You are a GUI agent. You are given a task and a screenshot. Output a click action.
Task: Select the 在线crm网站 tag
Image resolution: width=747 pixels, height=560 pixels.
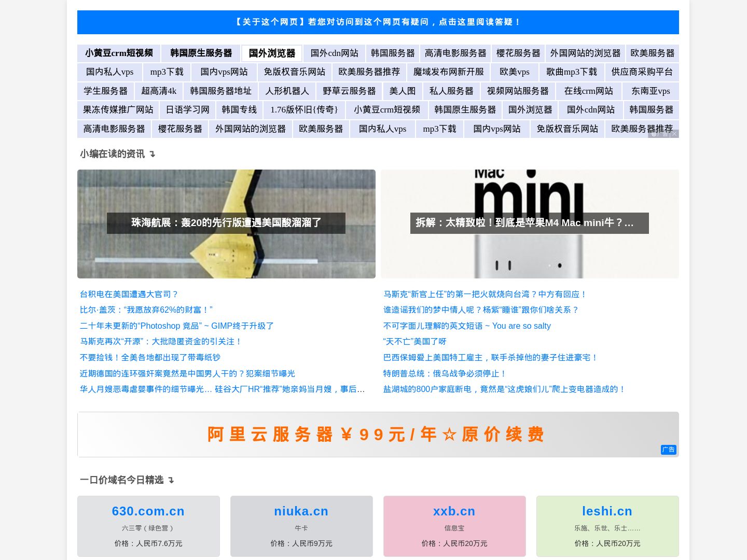pyautogui.click(x=589, y=91)
